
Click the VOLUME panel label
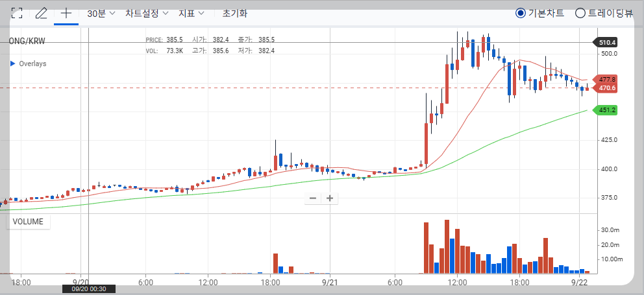(x=28, y=222)
